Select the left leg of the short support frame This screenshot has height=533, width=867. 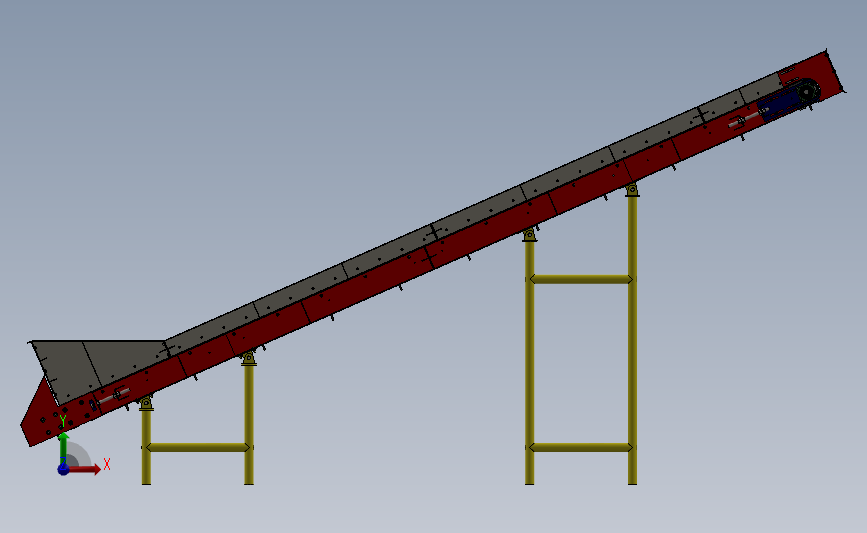pos(146,447)
